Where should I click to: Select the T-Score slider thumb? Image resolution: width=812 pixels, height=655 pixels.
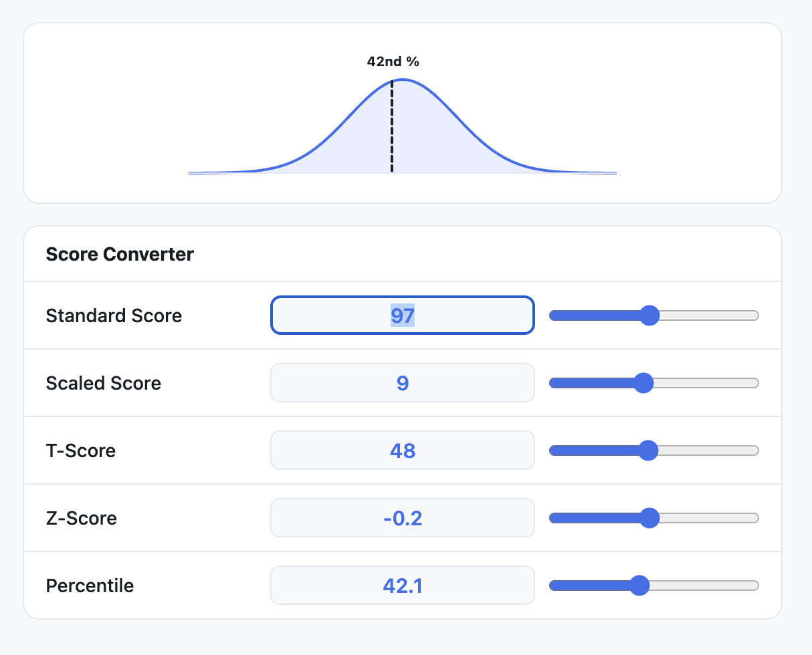(x=648, y=450)
